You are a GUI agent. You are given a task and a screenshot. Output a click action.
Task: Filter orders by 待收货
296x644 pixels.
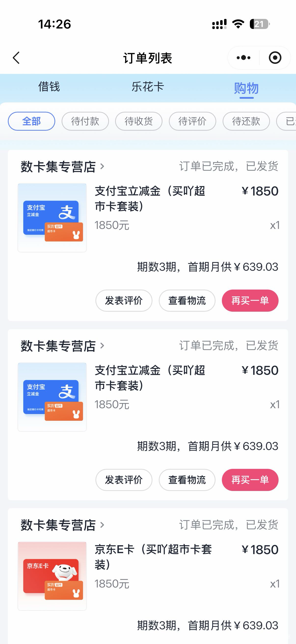(139, 121)
